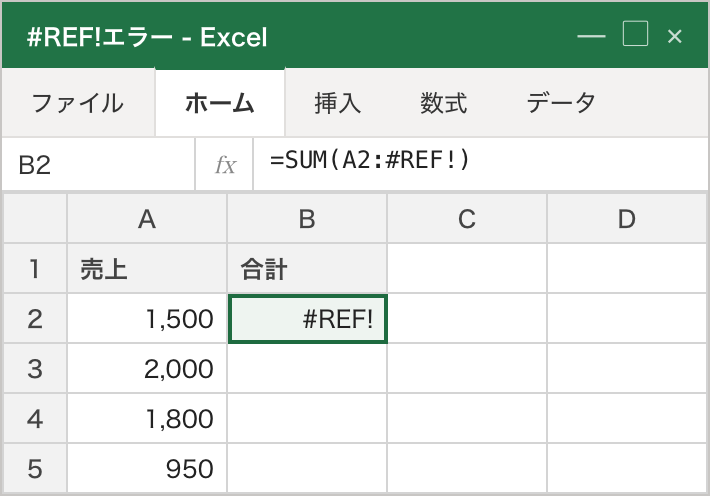
Task: Select cell with value 1,500
Action: click(x=147, y=319)
